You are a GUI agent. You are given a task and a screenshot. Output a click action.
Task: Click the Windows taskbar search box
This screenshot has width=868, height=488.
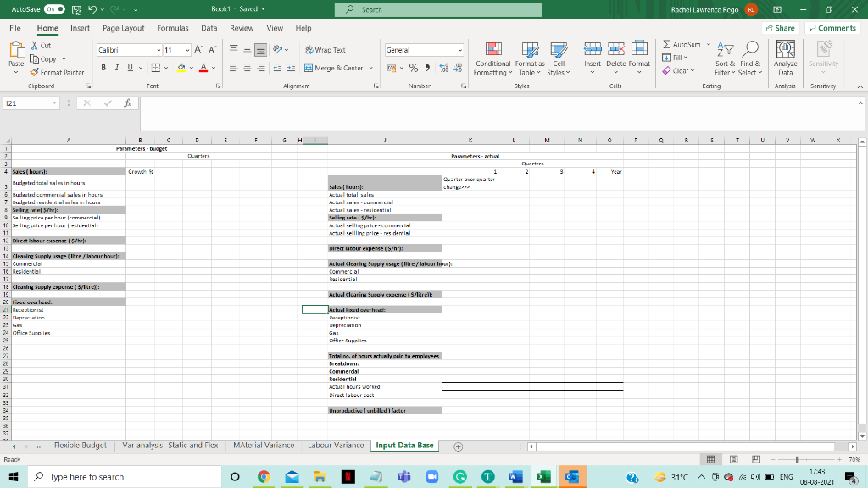coord(86,477)
